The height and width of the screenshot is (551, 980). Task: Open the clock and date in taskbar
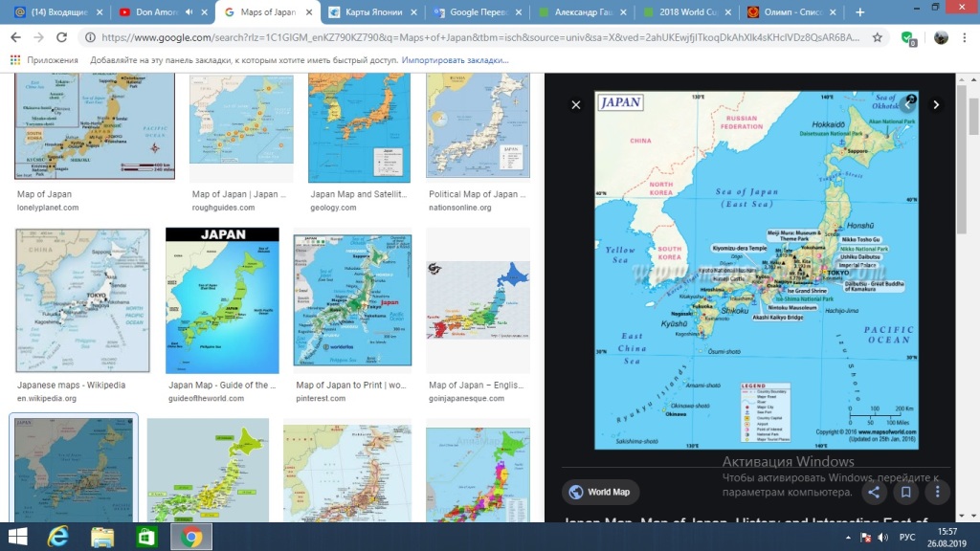947,538
